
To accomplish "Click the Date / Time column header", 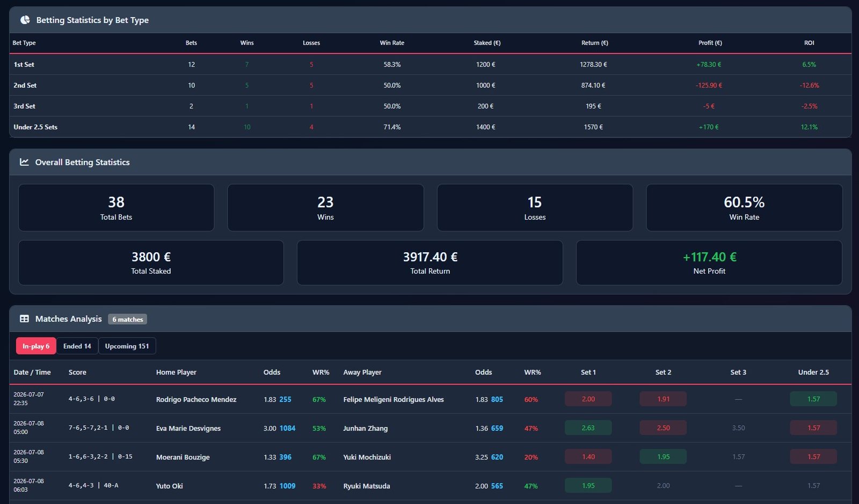I will [32, 372].
